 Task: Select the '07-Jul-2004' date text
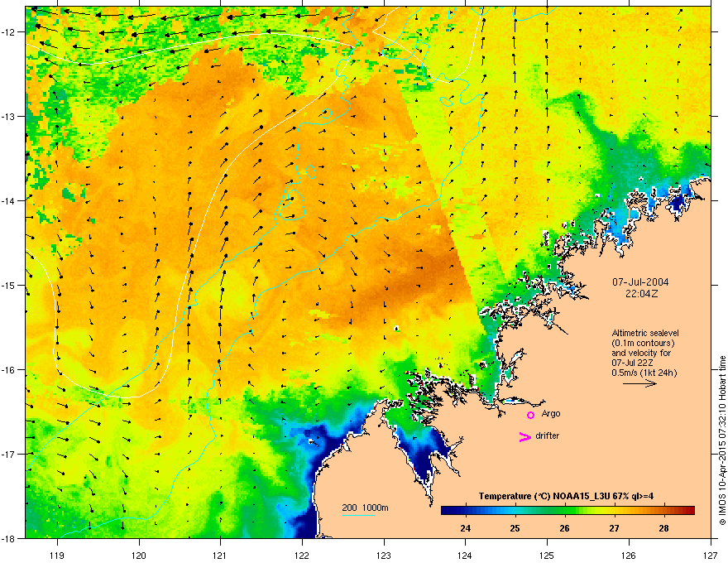(640, 282)
